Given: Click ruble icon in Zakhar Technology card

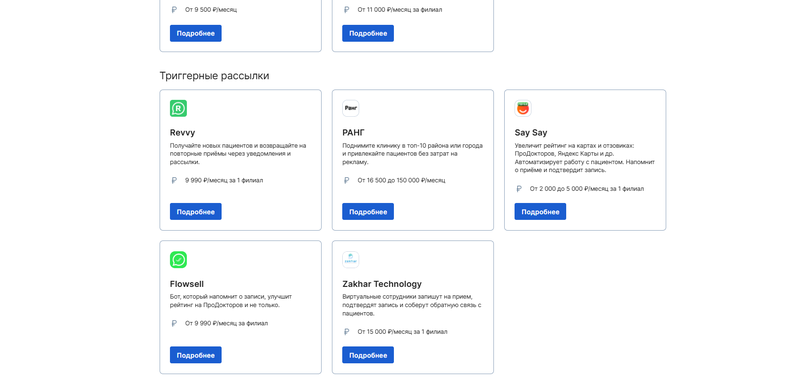Looking at the screenshot, I should (346, 331).
